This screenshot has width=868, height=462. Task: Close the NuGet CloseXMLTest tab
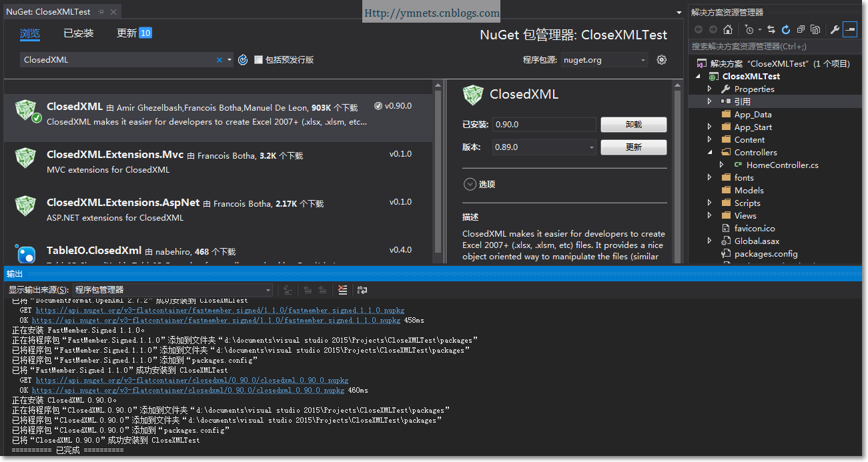pyautogui.click(x=113, y=12)
